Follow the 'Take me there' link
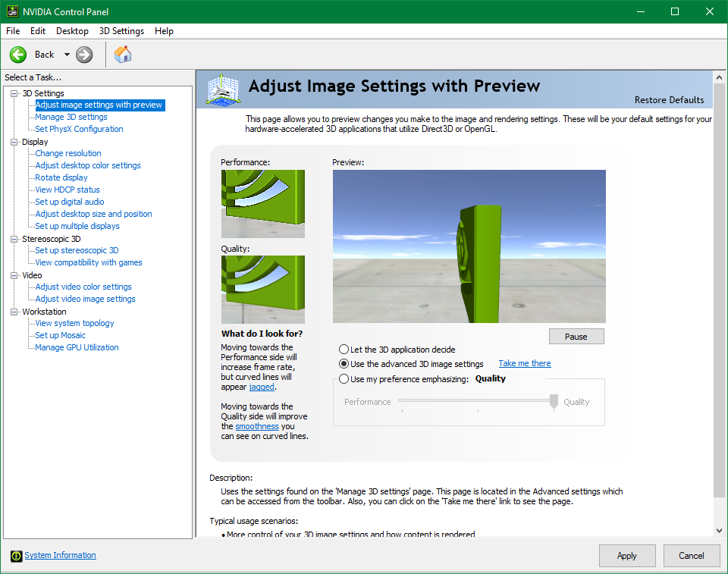The height and width of the screenshot is (574, 728). pos(525,364)
